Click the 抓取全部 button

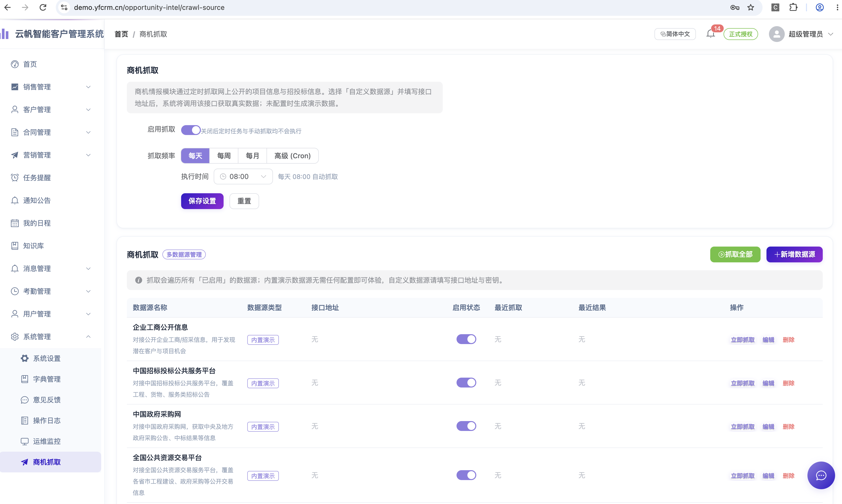(735, 254)
